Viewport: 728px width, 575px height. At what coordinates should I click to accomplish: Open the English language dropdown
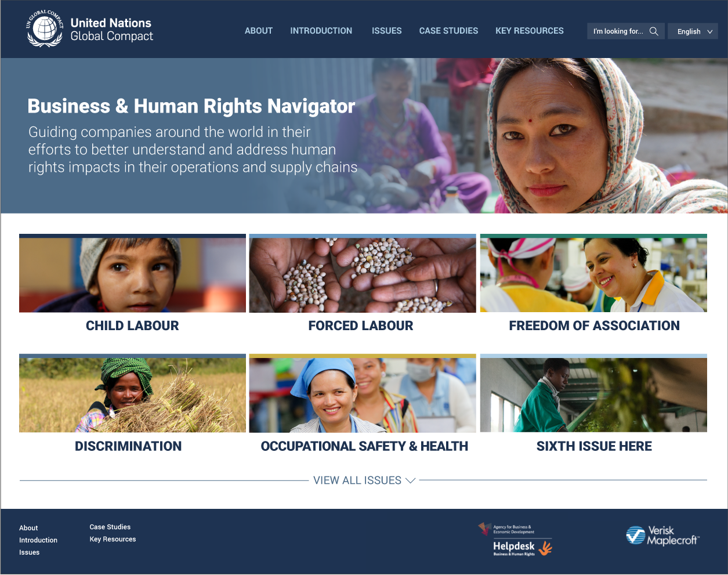tap(693, 31)
